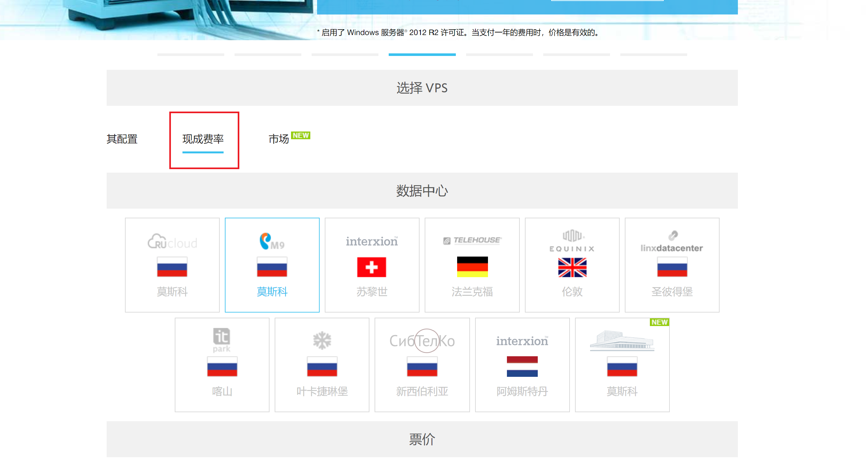This screenshot has width=868, height=463.
Task: Choose the Yekaterinburg snowflake data center
Action: click(322, 365)
